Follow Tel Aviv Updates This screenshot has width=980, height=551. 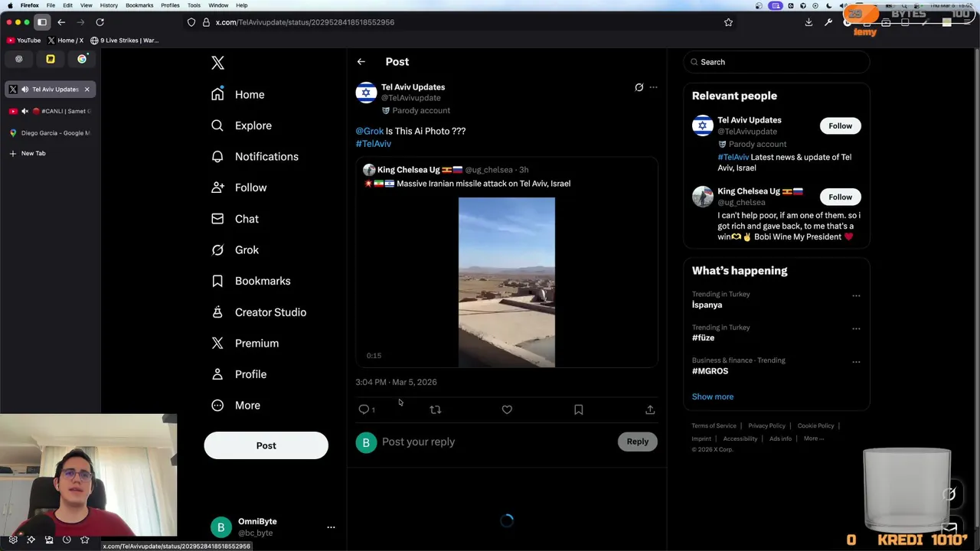(x=840, y=126)
